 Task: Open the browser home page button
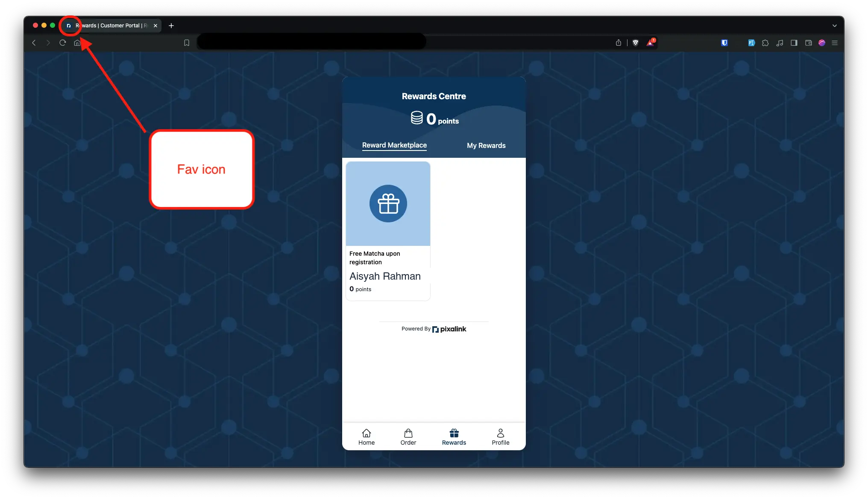77,43
